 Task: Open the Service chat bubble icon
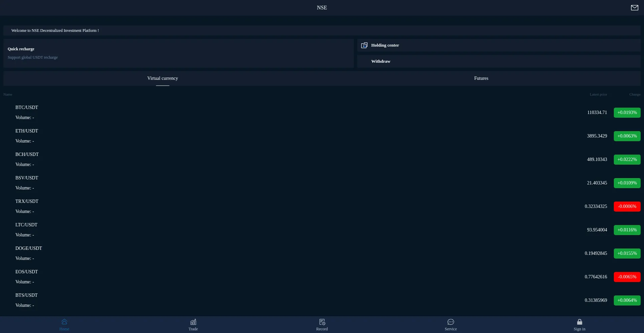(451, 322)
